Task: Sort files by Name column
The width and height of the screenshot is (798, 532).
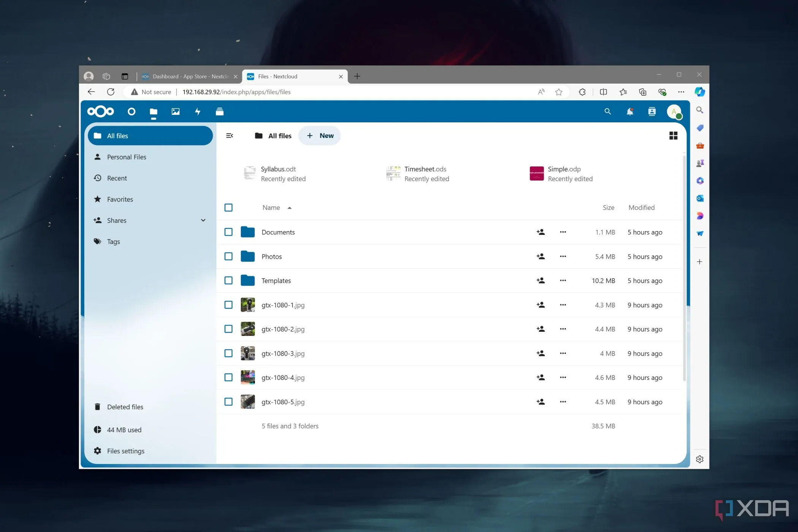Action: [x=277, y=207]
